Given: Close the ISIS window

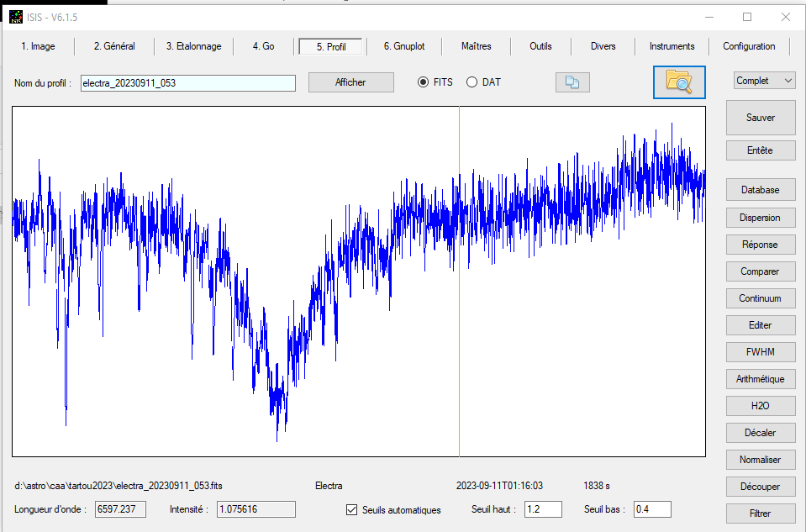Looking at the screenshot, I should pyautogui.click(x=786, y=17).
